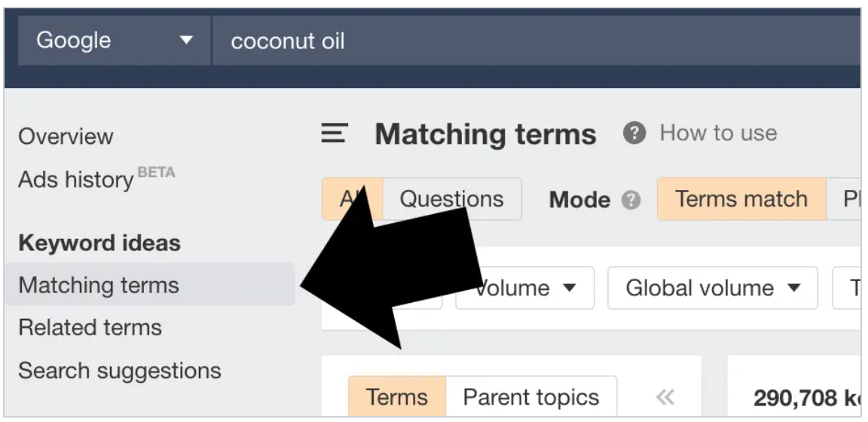This screenshot has height=422, width=868.
Task: Expand the Global volume filter dropdown
Action: [x=713, y=288]
